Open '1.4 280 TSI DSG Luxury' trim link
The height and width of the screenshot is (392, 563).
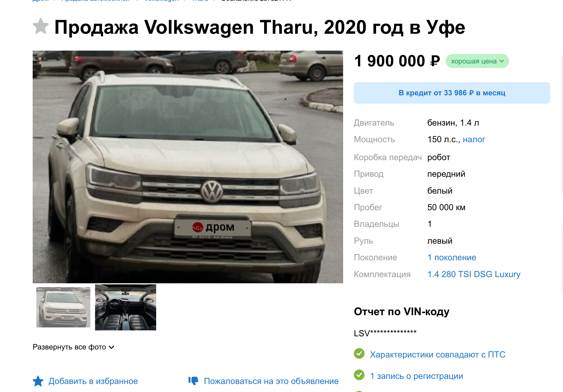click(x=474, y=274)
